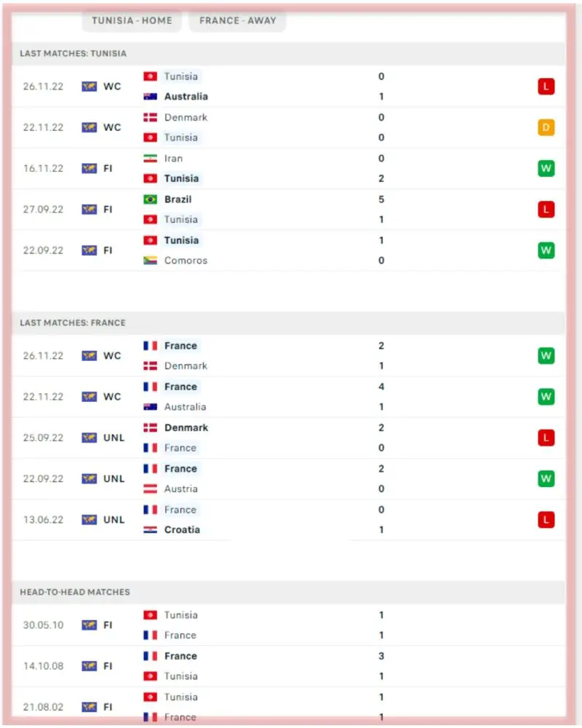Image resolution: width=582 pixels, height=728 pixels.
Task: Click the Comoros team name
Action: (x=186, y=261)
